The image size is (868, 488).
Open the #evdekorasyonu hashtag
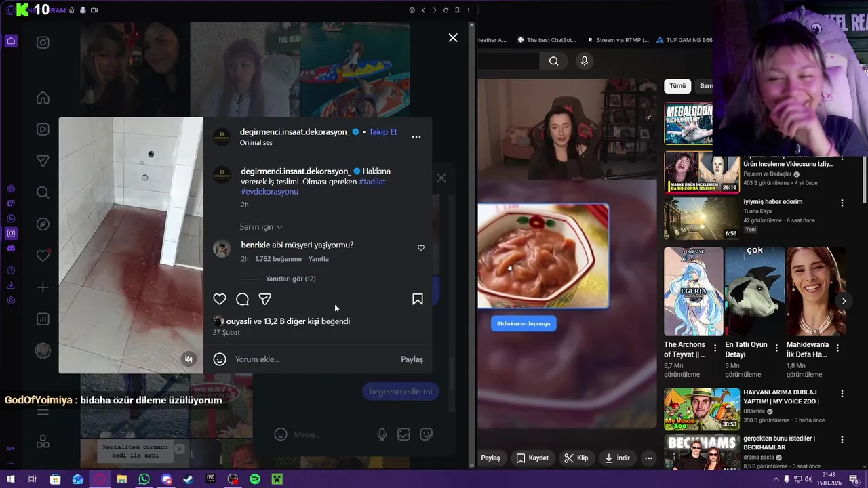coord(269,192)
